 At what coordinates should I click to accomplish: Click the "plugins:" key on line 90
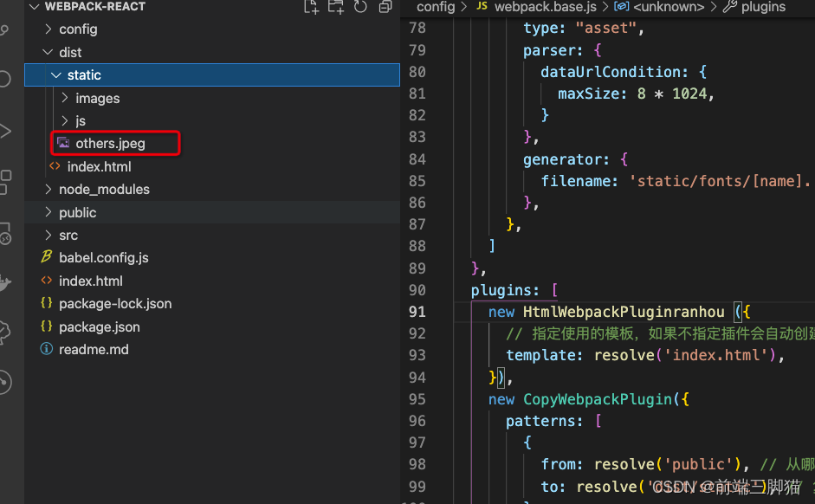505,290
